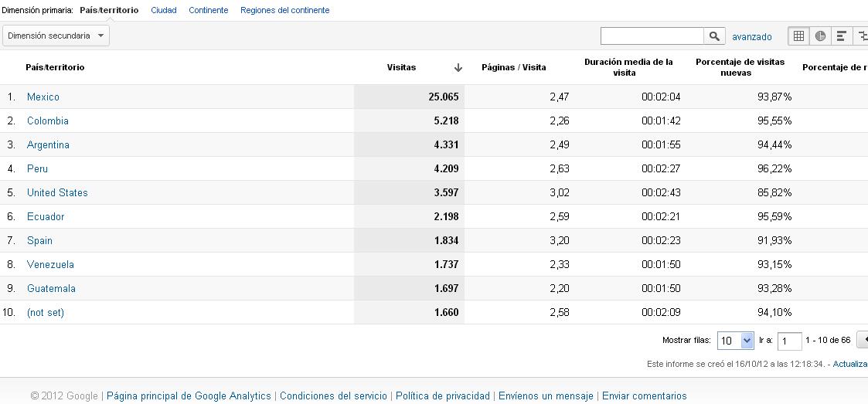The width and height of the screenshot is (868, 404).
Task: Select Regiones del continente dimension
Action: pos(284,10)
